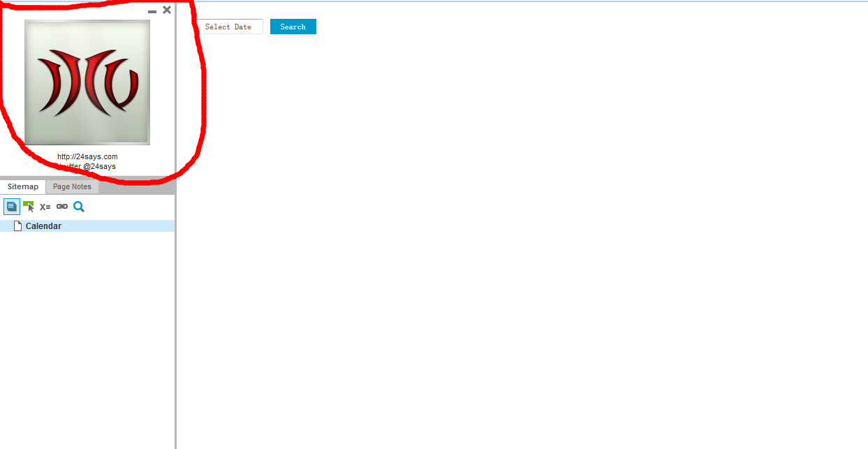The width and height of the screenshot is (868, 449).
Task: Click the Calendar page document icon
Action: click(x=18, y=226)
